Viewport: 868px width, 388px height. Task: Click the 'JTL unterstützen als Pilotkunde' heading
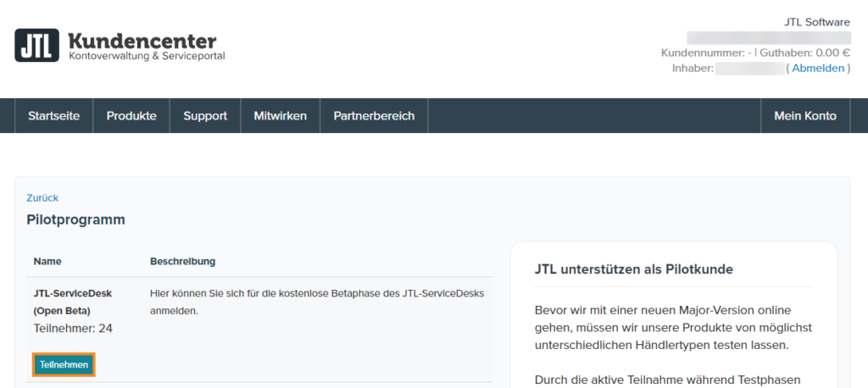pyautogui.click(x=634, y=269)
